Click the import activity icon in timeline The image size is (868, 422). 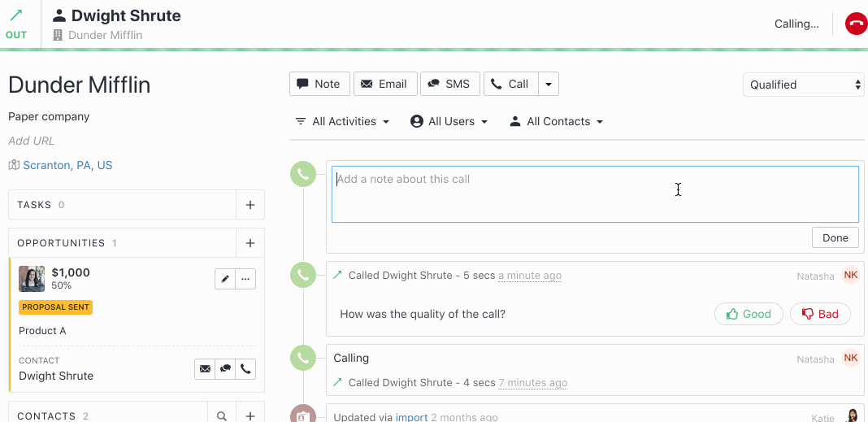(303, 414)
